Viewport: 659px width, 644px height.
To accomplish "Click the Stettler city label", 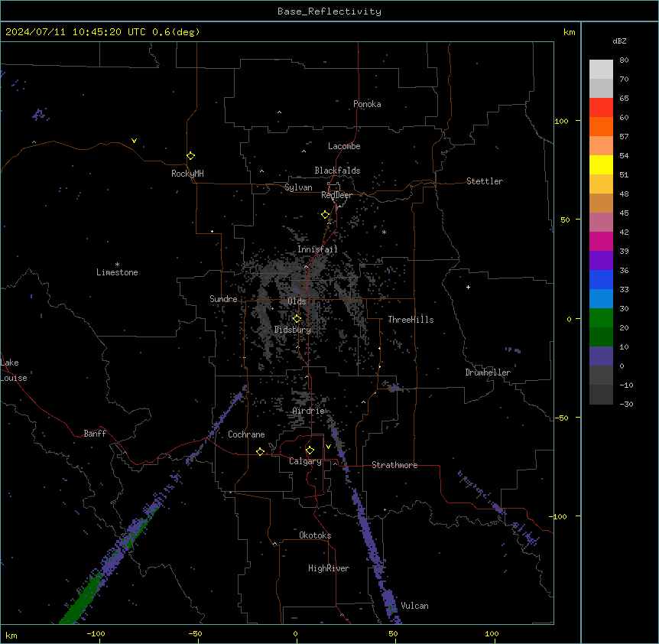I will tap(485, 181).
